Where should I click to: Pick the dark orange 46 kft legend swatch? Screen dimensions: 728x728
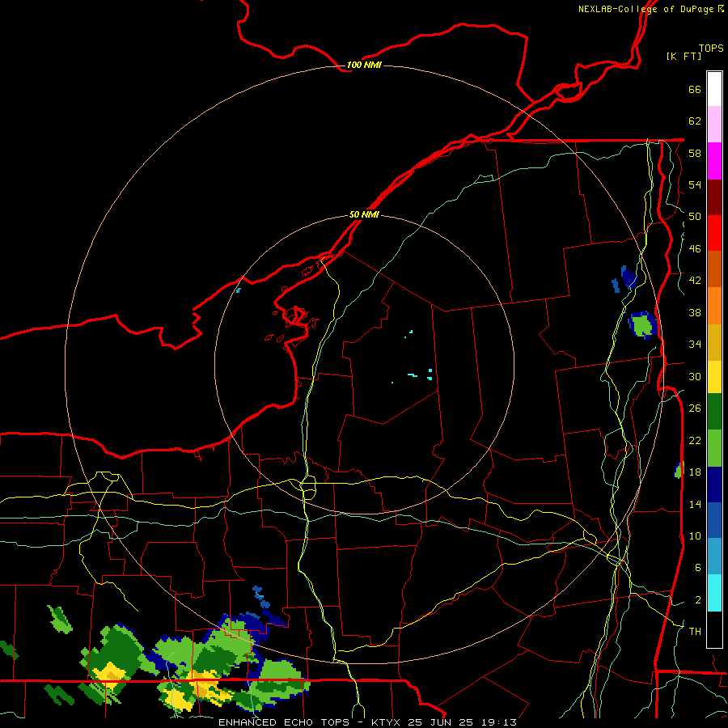714,269
